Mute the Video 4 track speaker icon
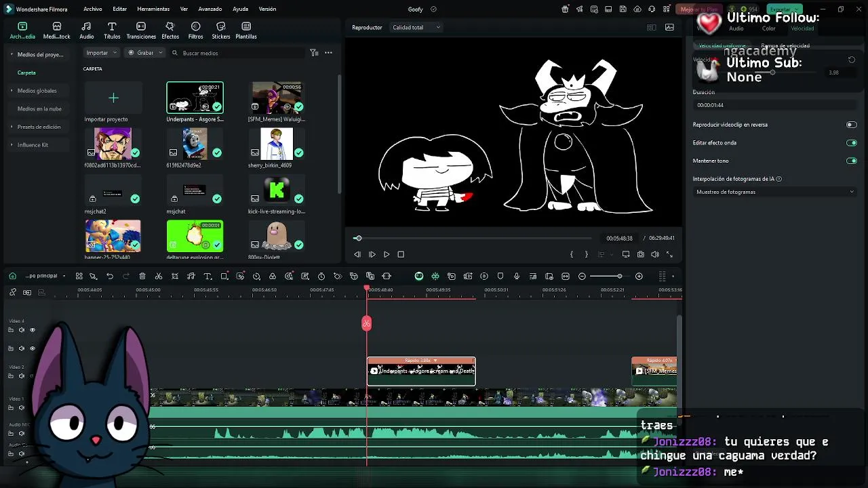Screen dimensions: 868x488 (22, 330)
